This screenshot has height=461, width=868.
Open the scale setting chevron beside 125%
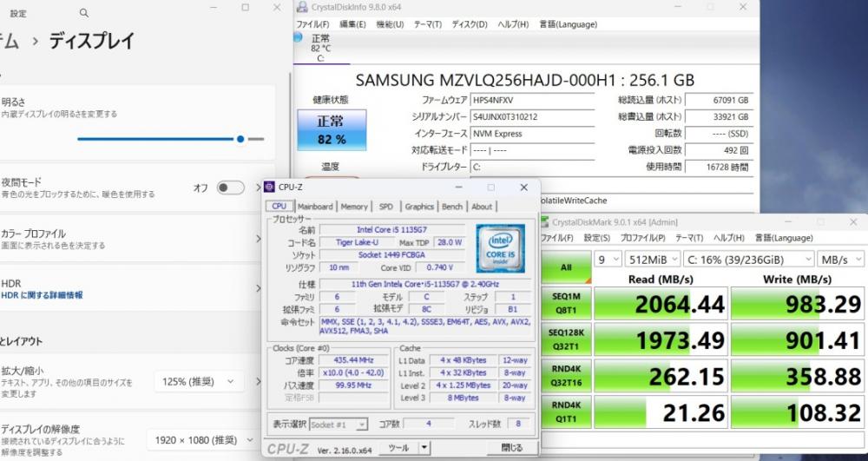coord(258,381)
